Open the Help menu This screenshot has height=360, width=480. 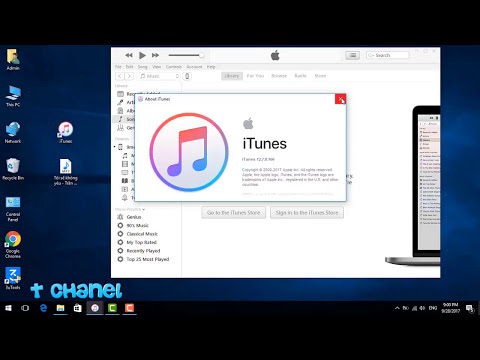coord(211,67)
